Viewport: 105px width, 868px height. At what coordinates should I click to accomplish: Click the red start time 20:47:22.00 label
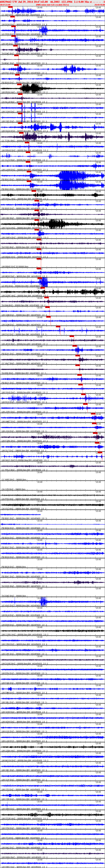click(5, 5)
